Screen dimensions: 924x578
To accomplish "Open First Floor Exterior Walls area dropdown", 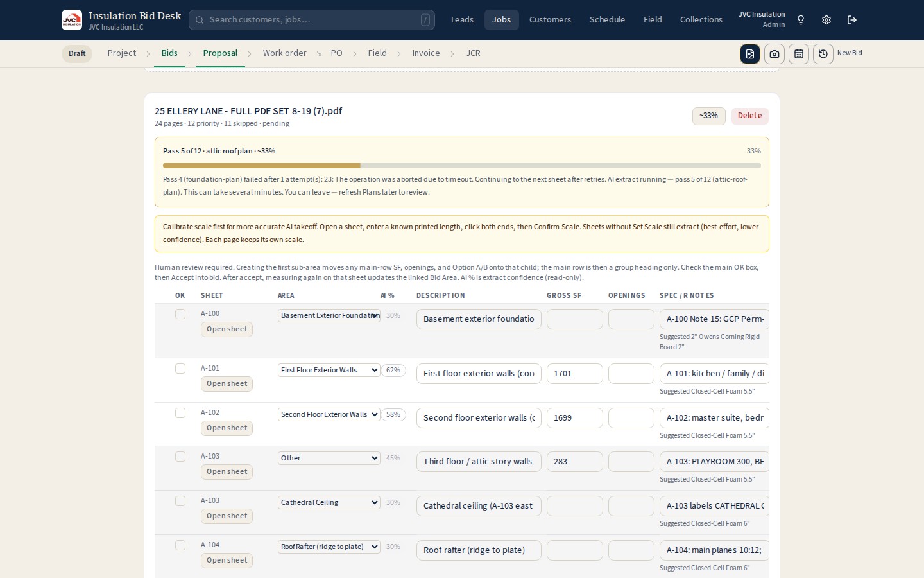I will coord(329,370).
